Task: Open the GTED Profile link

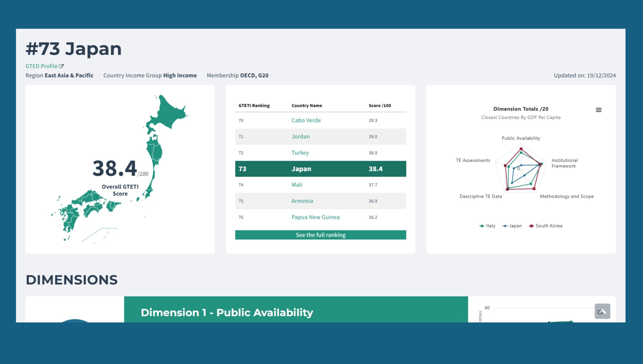Action: [x=41, y=66]
